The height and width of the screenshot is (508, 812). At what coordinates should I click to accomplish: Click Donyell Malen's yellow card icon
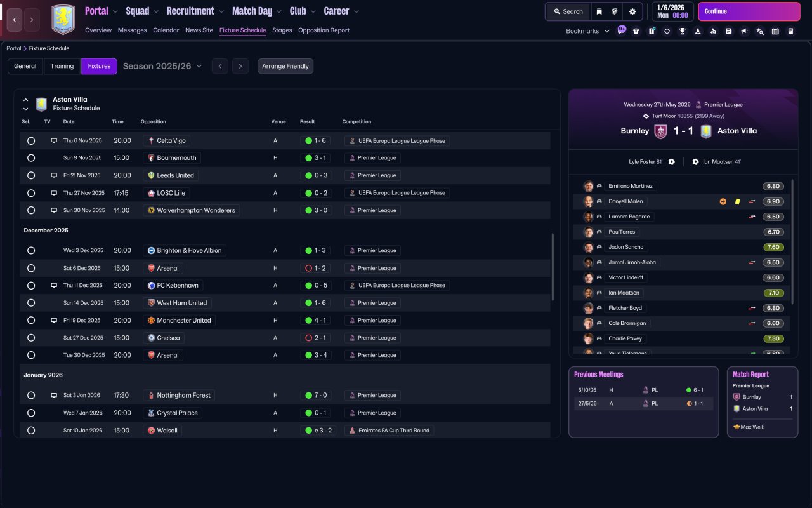tap(738, 201)
